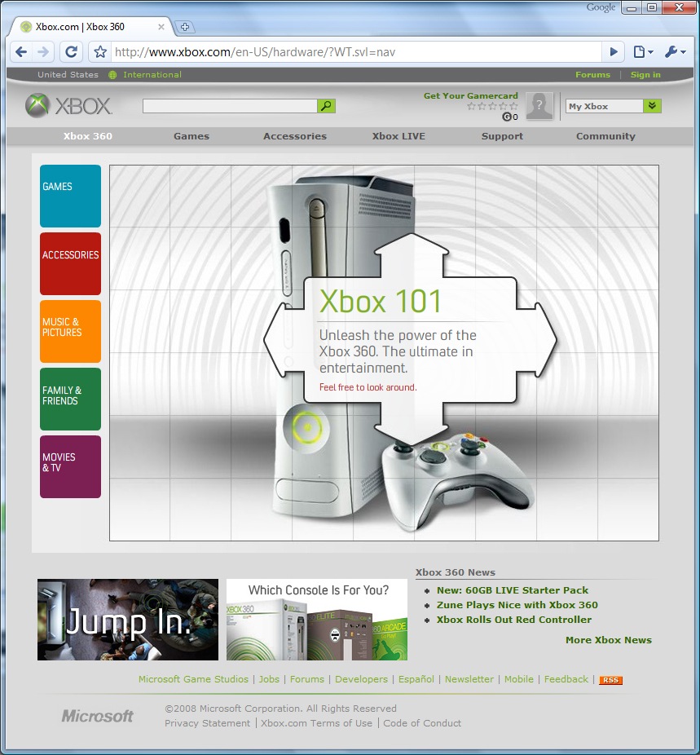
Task: Click the orange MUSIC & PICTURES tile
Action: 70,331
